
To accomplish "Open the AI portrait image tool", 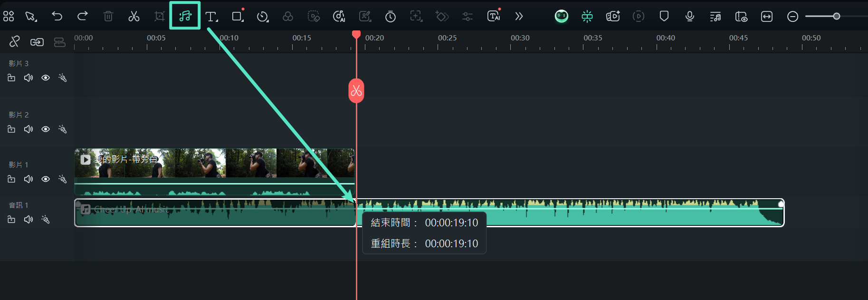I will pos(365,17).
